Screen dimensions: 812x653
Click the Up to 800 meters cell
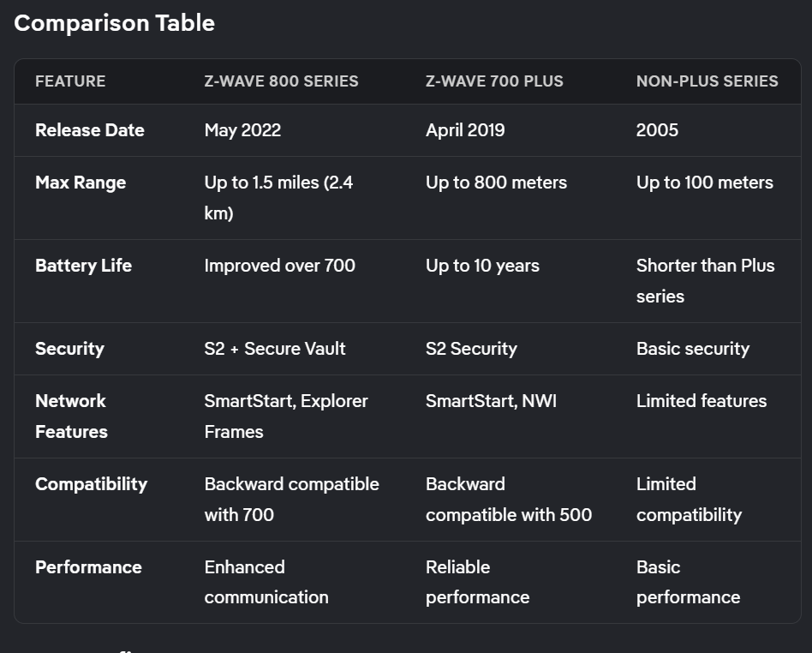[496, 183]
